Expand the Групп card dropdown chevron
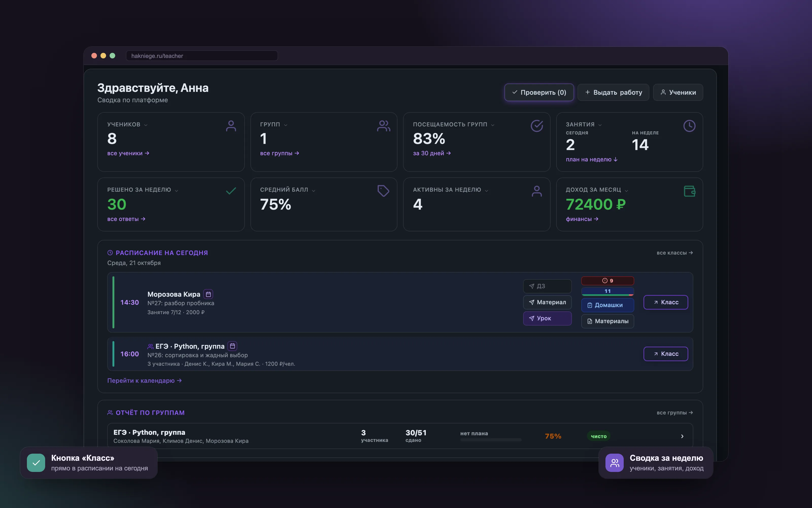The height and width of the screenshot is (508, 812). 285,125
